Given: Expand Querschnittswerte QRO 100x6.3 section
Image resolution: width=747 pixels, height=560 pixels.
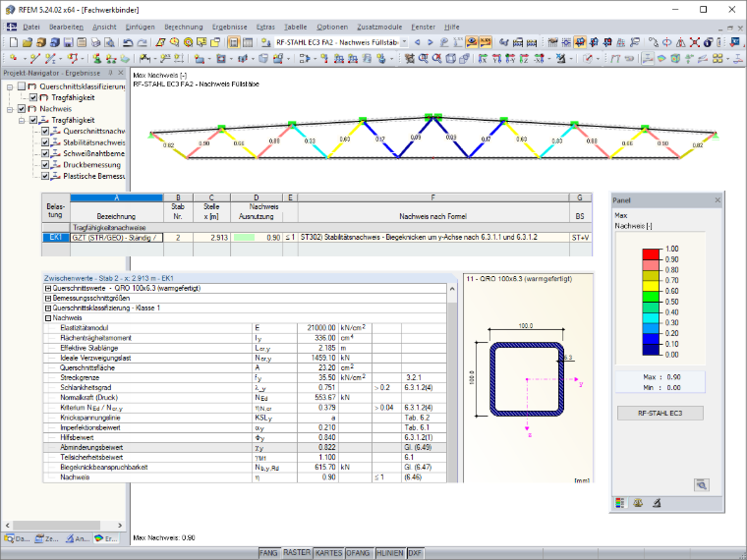Looking at the screenshot, I should point(47,289).
